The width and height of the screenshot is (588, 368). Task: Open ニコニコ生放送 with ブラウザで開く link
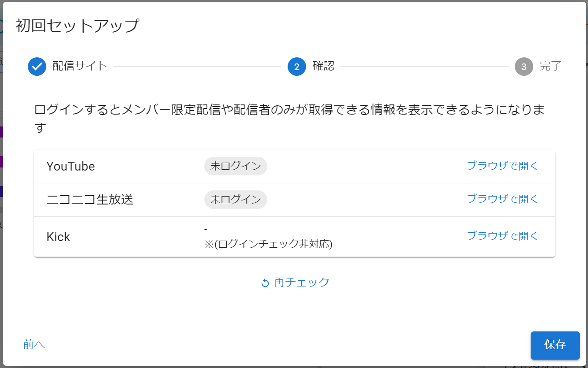pyautogui.click(x=502, y=199)
